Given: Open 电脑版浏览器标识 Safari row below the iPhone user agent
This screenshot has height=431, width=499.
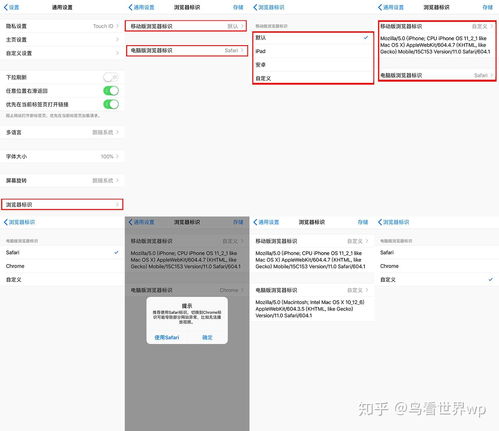Looking at the screenshot, I should click(437, 75).
